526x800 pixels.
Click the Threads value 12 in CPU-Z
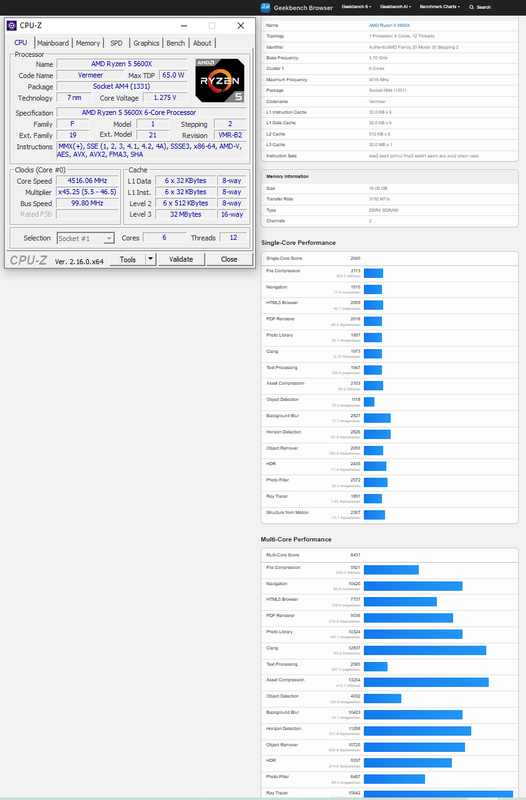pos(233,238)
